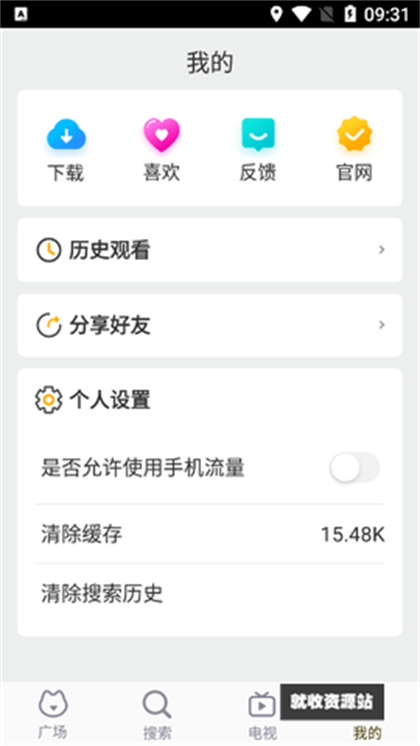The height and width of the screenshot is (746, 420).
Task: Tap the 就收资源站 toast popup
Action: (332, 702)
